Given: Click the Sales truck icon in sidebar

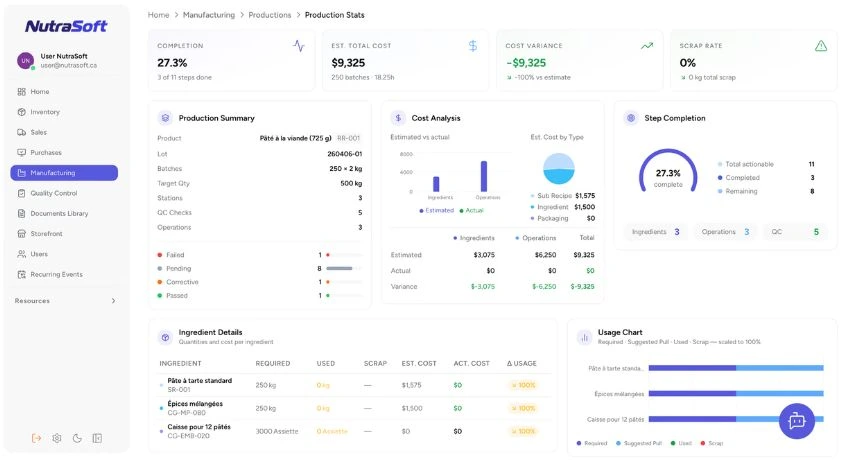Looking at the screenshot, I should 22,132.
